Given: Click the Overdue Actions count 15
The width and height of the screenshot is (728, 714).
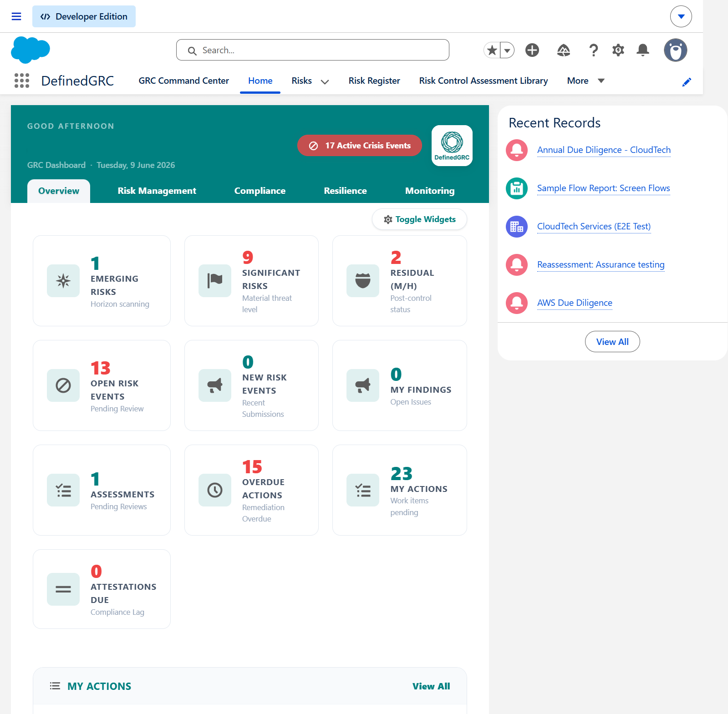Looking at the screenshot, I should [252, 466].
